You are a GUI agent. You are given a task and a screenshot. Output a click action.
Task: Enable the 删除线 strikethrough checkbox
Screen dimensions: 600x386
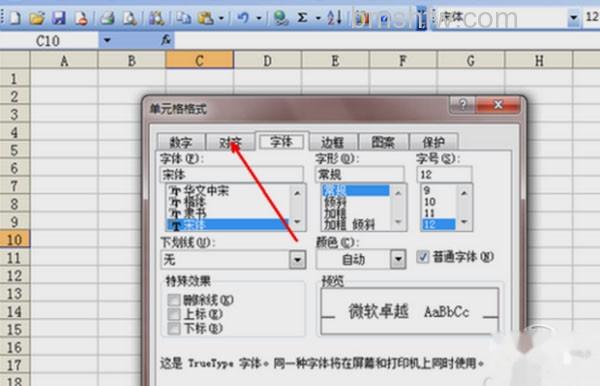(x=174, y=300)
